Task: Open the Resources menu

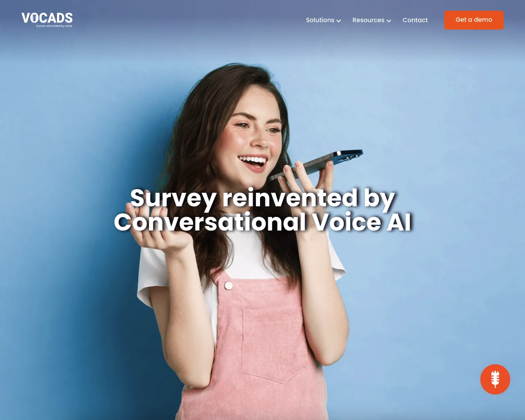Action: [x=372, y=20]
